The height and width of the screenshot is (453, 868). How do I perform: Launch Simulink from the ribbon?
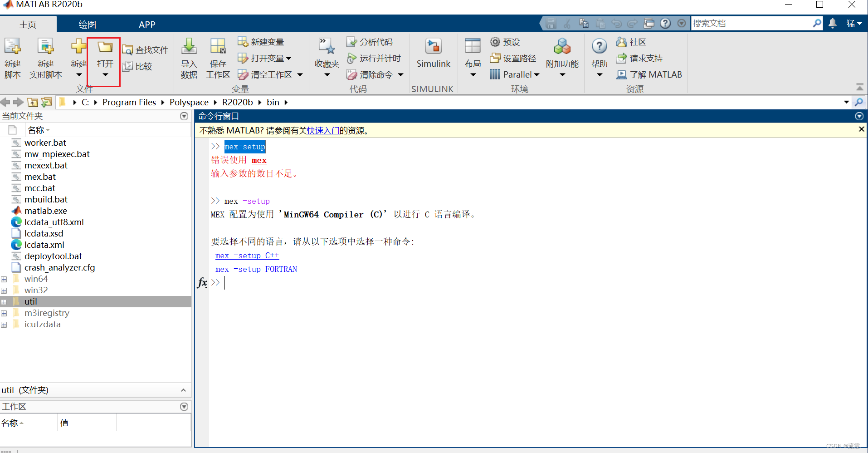coord(433,52)
